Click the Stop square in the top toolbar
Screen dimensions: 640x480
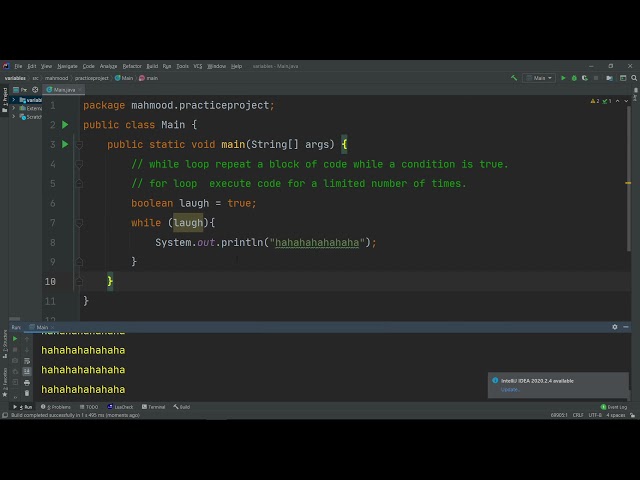click(596, 78)
